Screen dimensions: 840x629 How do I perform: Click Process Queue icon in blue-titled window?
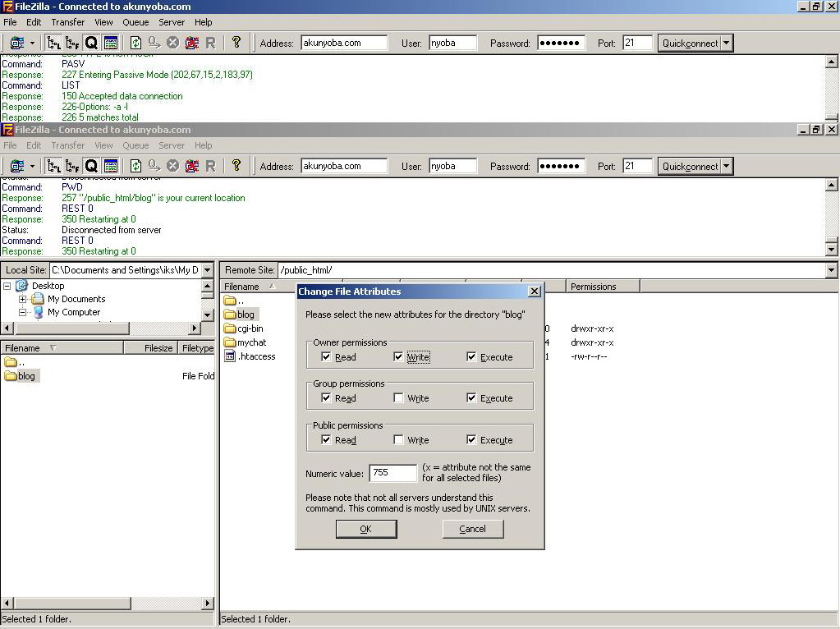pos(154,43)
